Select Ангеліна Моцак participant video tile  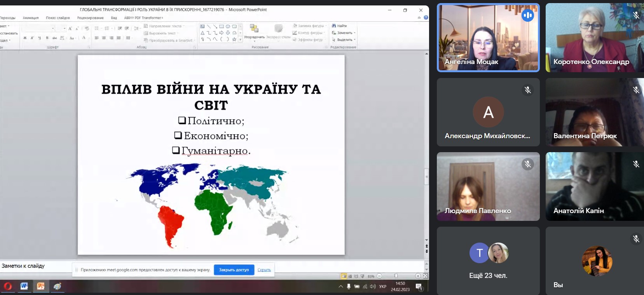pos(488,38)
